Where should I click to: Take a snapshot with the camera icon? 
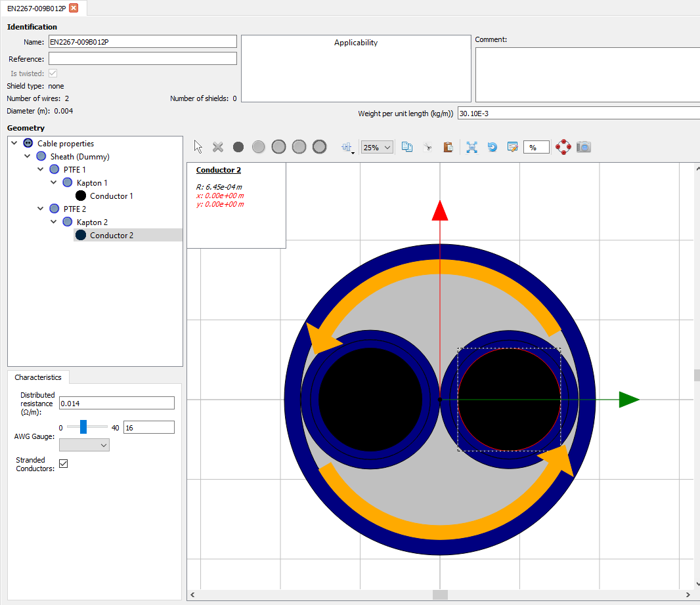[583, 147]
